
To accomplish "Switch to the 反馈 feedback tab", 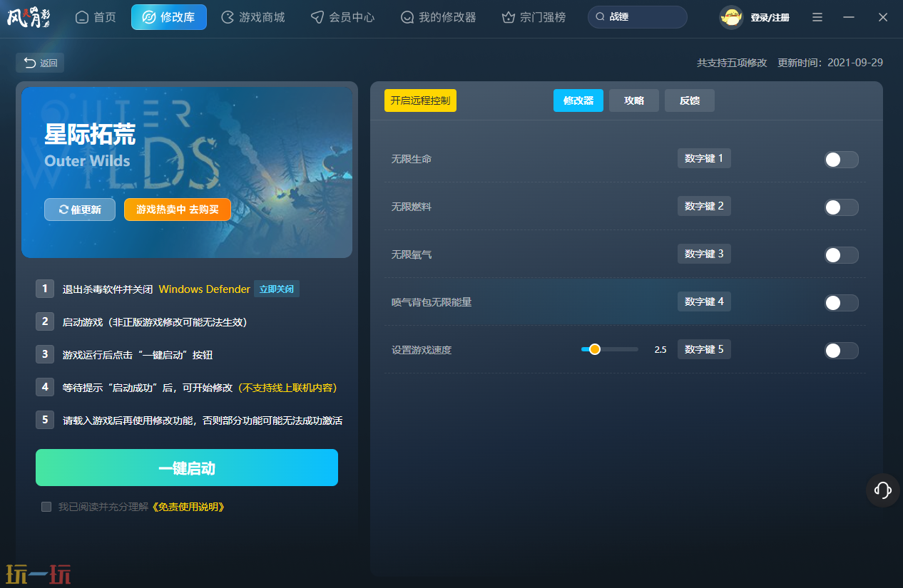I will click(x=690, y=100).
